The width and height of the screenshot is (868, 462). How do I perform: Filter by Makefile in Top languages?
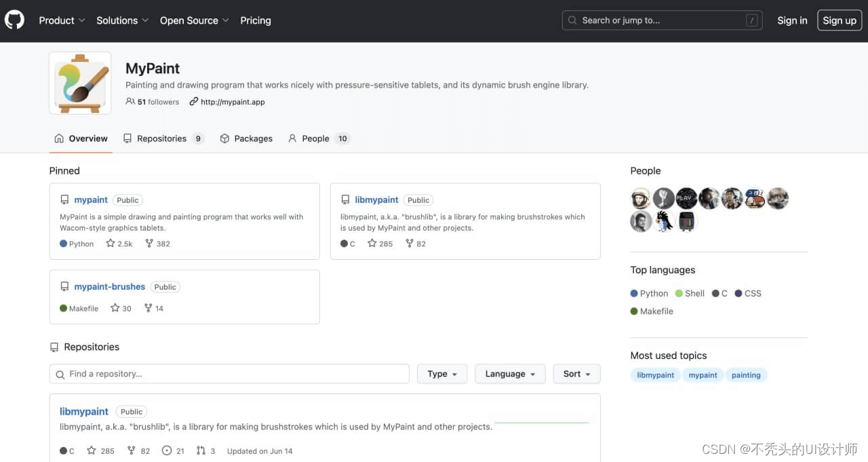point(652,311)
